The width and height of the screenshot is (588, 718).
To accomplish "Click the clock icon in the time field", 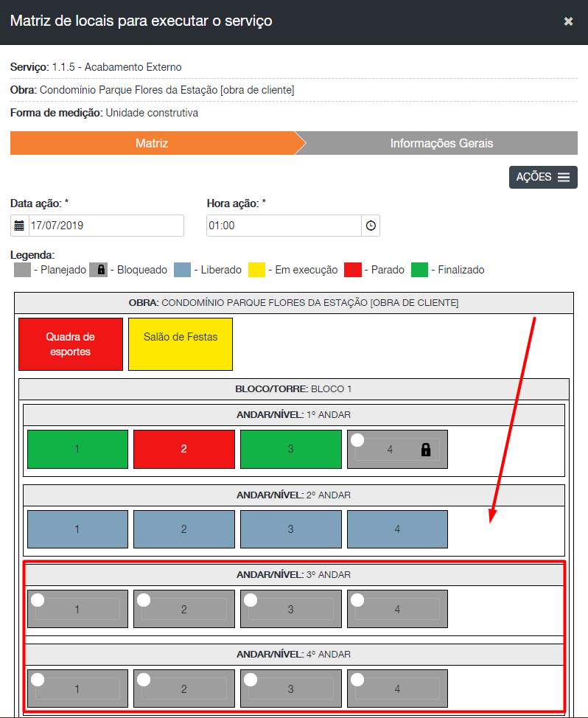I will pyautogui.click(x=371, y=226).
